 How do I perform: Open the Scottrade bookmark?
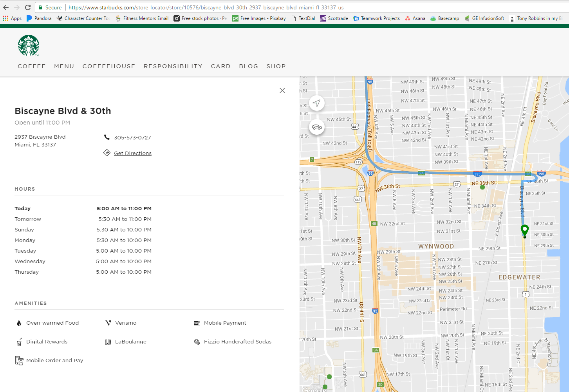tap(334, 18)
